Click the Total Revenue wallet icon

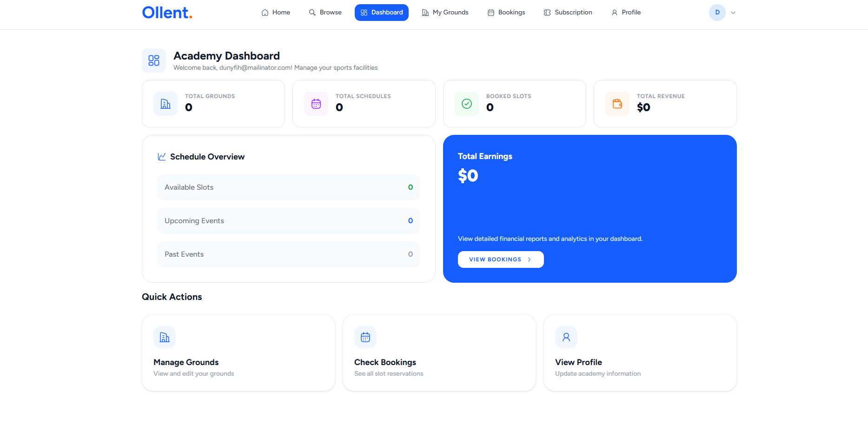coord(617,104)
